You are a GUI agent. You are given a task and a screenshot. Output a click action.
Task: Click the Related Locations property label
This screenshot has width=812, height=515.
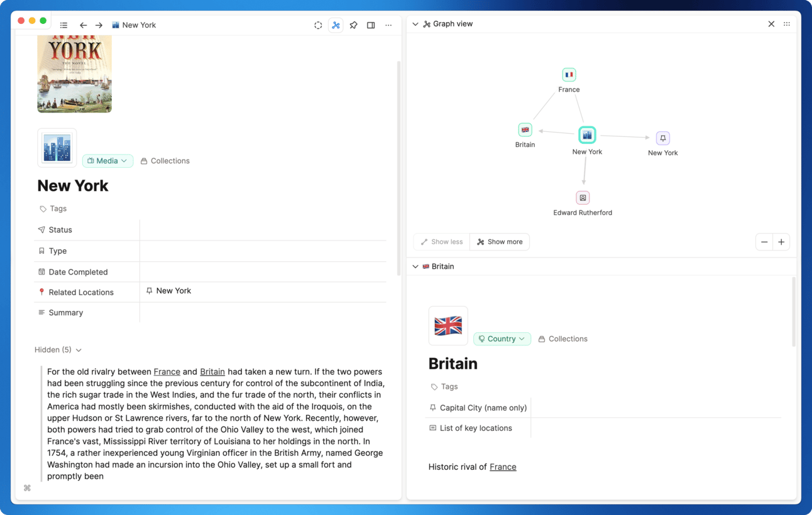[81, 293]
